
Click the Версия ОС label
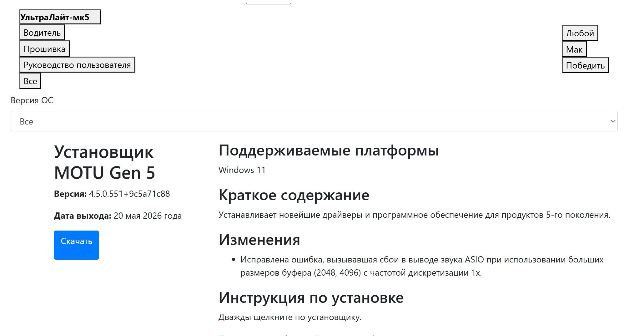32,100
